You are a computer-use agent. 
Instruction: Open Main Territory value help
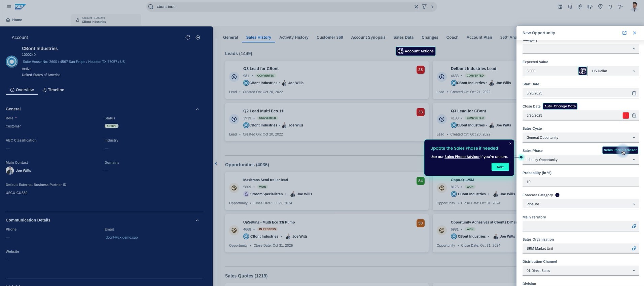pyautogui.click(x=634, y=226)
